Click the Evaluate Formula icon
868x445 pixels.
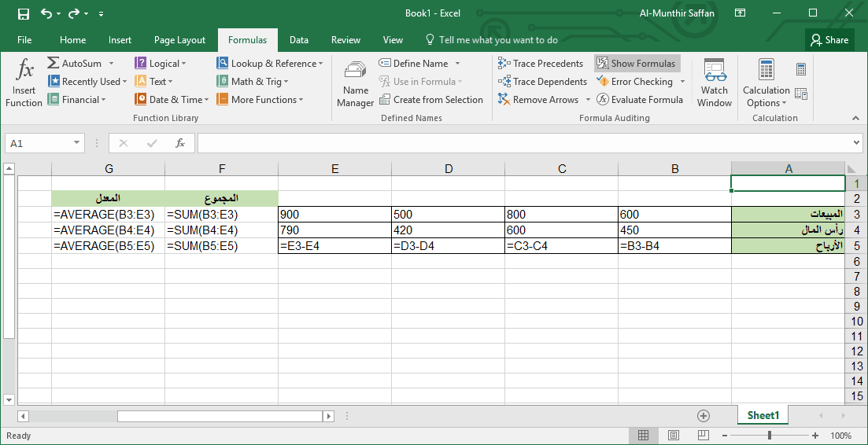click(603, 100)
